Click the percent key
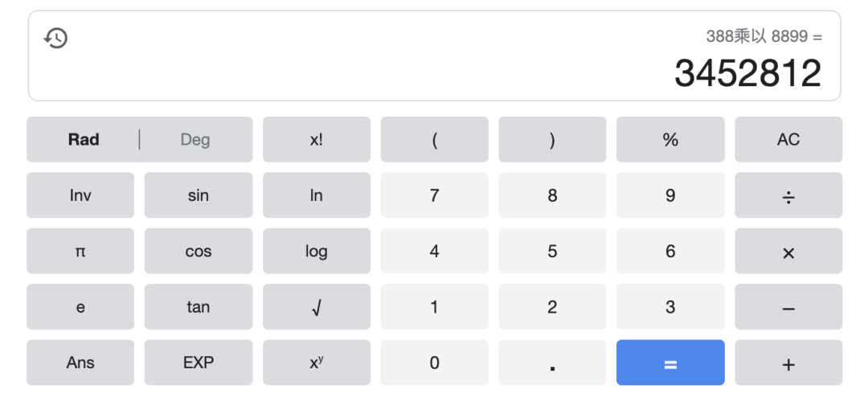 pyautogui.click(x=670, y=139)
